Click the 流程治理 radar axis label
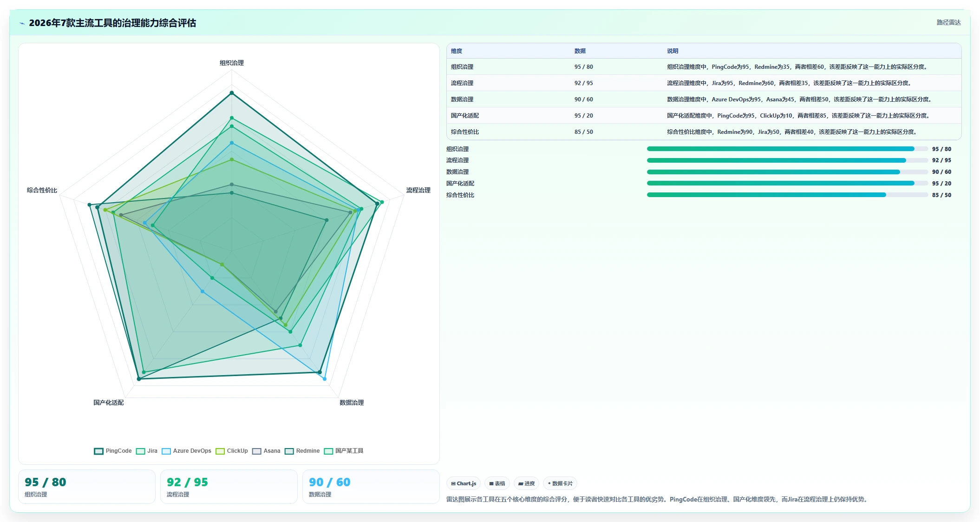Image resolution: width=980 pixels, height=522 pixels. (x=418, y=190)
